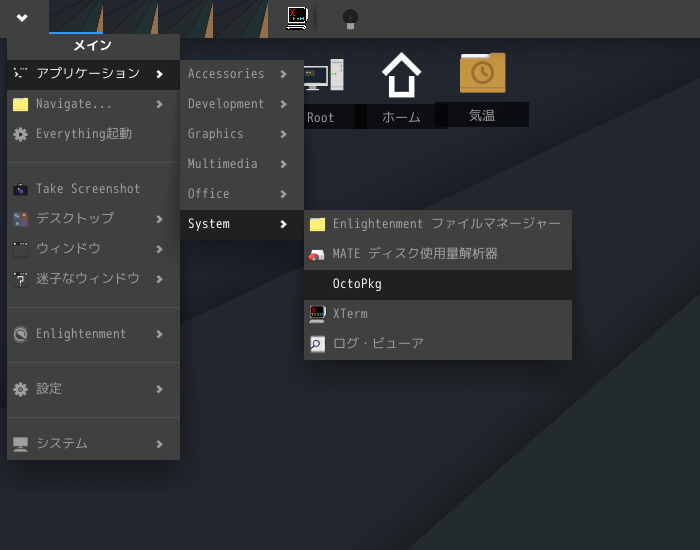
Task: Click the 気温 desktop label
Action: 482,115
